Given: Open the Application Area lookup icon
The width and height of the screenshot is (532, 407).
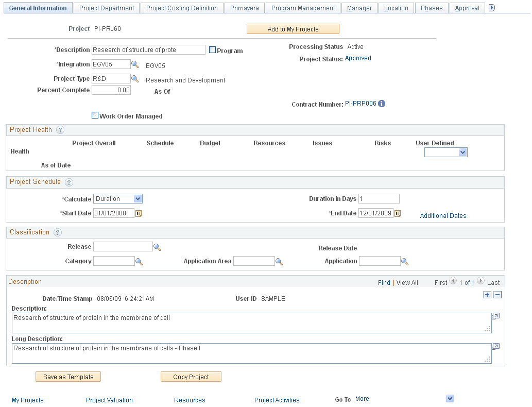Looking at the screenshot, I should tap(279, 261).
